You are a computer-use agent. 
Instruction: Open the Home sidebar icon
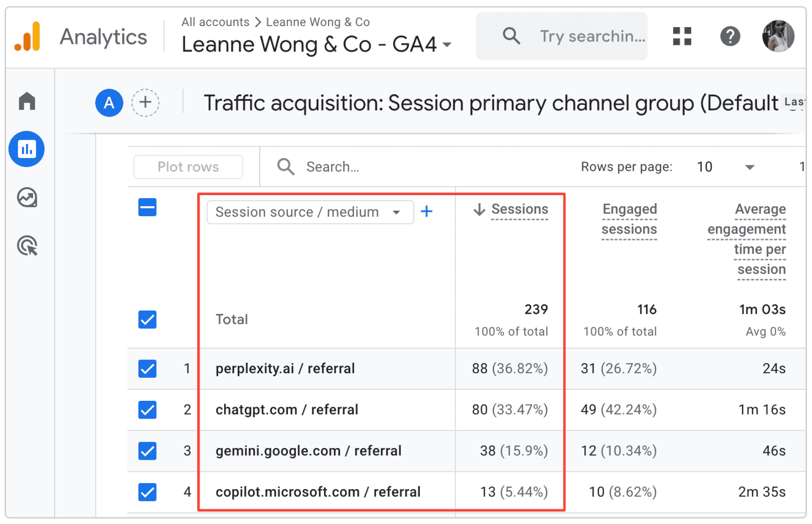[x=27, y=101]
